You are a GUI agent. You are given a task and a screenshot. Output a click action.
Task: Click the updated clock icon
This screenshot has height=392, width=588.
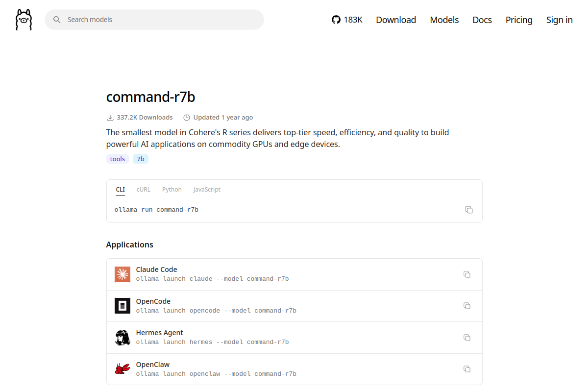tap(186, 118)
